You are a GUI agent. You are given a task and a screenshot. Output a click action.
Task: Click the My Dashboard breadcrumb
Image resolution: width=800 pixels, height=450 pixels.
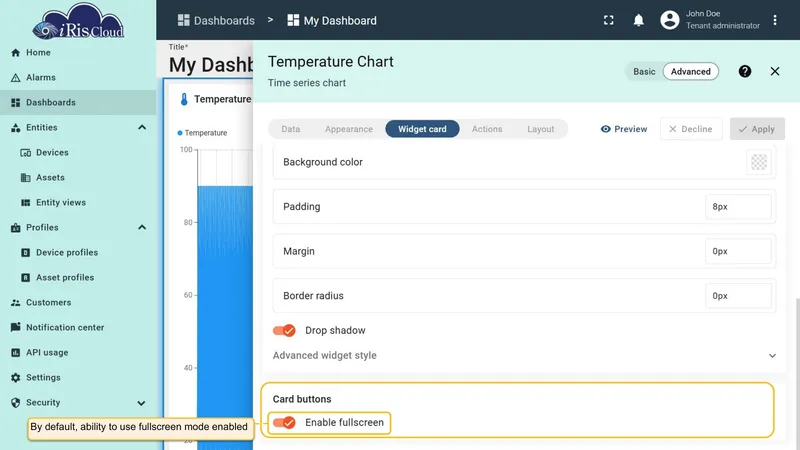click(332, 20)
